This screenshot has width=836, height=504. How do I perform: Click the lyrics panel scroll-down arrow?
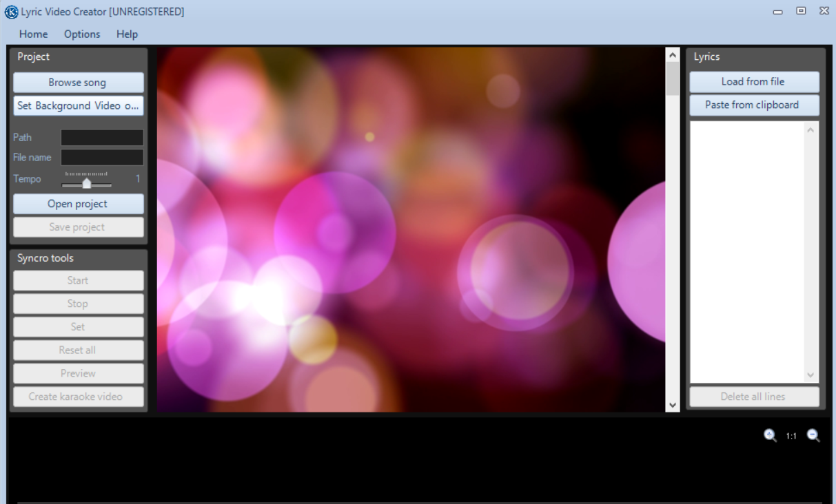812,375
